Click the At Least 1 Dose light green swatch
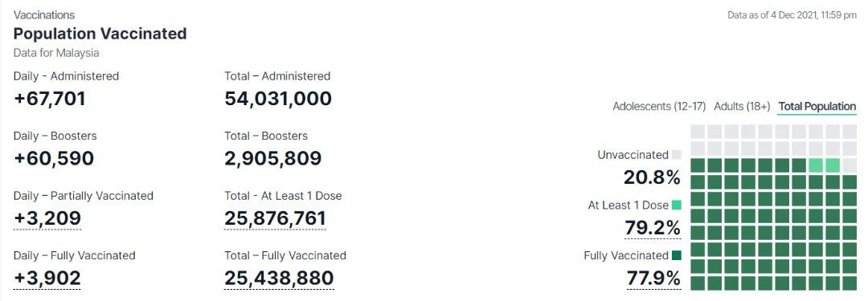The image size is (868, 301). pos(677,205)
